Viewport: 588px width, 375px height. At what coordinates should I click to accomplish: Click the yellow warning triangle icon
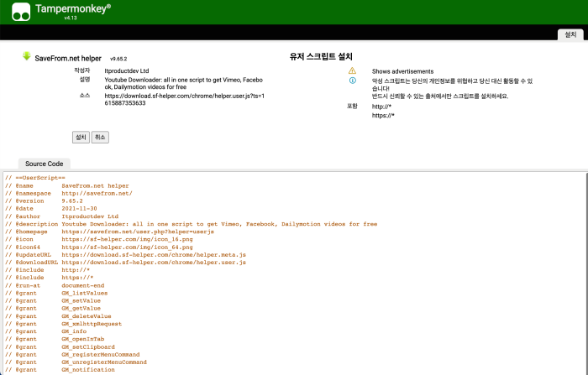coord(352,70)
